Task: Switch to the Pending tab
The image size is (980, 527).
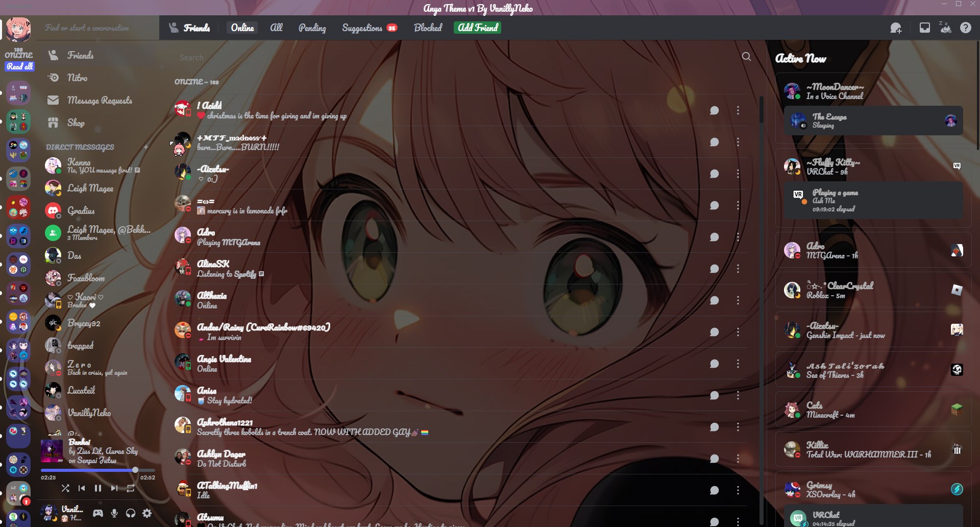Action: point(312,28)
